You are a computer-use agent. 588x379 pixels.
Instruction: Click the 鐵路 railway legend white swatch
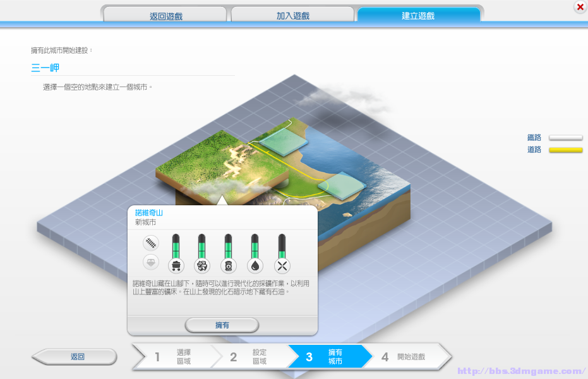click(x=565, y=138)
